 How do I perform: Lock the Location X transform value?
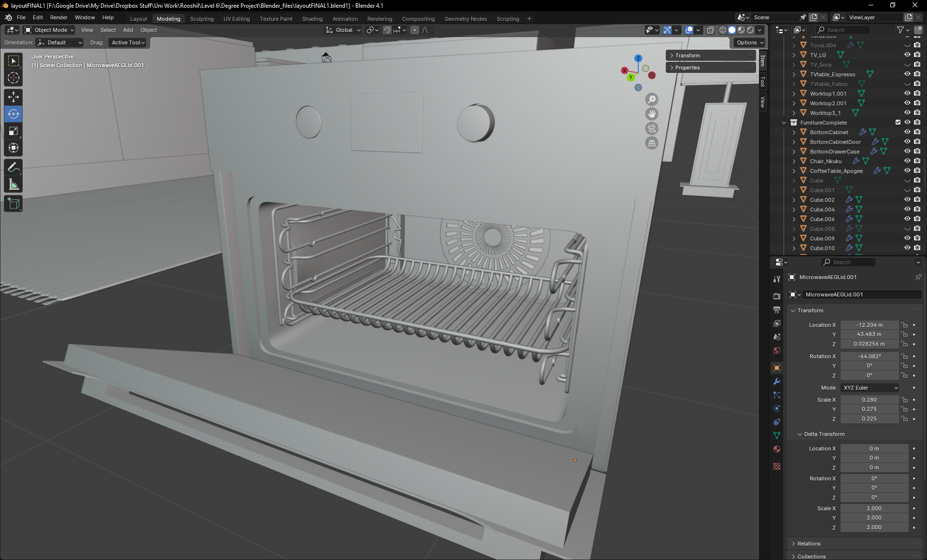click(x=905, y=325)
